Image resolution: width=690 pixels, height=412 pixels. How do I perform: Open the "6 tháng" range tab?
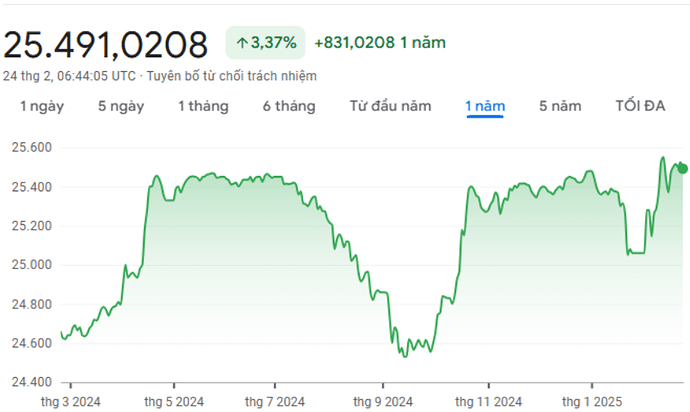(x=289, y=106)
